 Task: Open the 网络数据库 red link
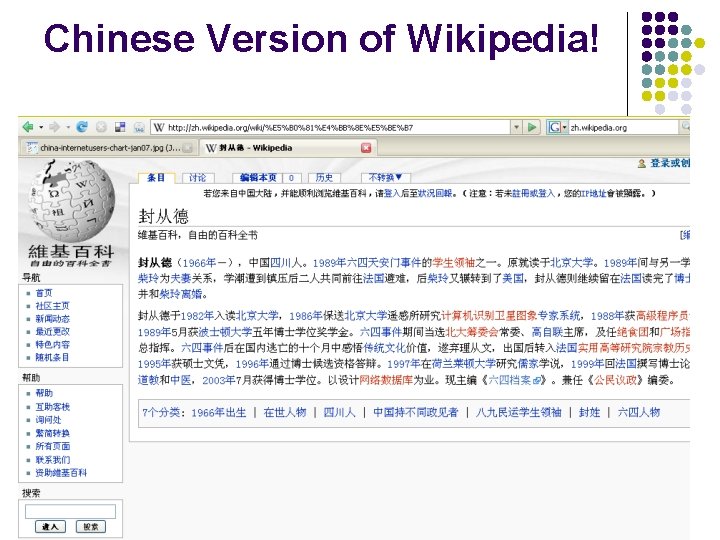(386, 380)
